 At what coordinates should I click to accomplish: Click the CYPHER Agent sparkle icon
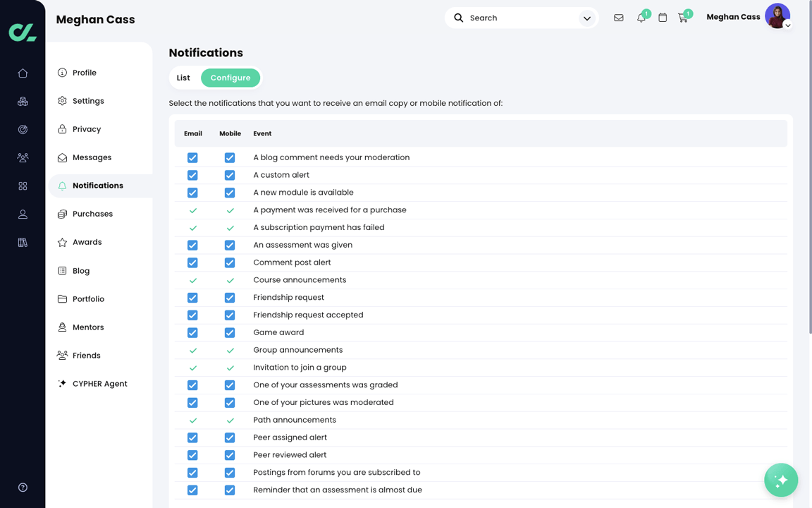pyautogui.click(x=62, y=384)
